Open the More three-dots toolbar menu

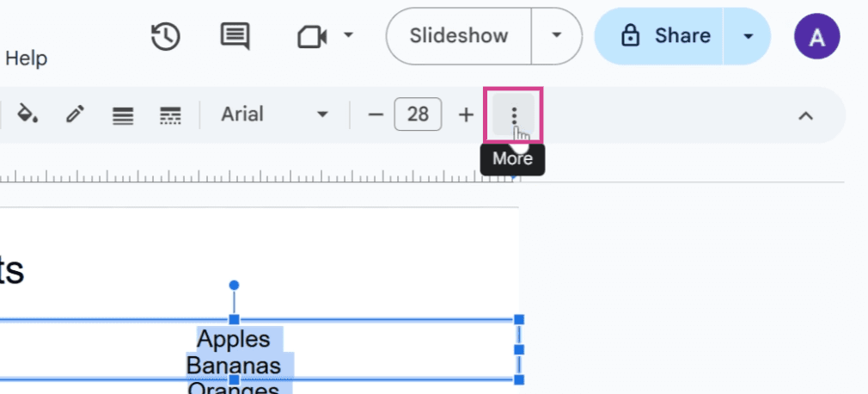tap(514, 114)
